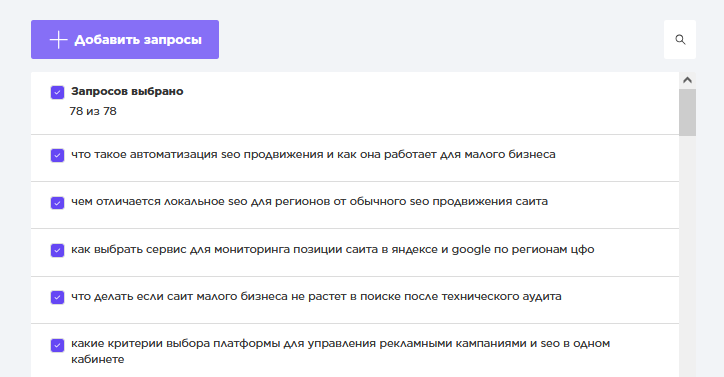Viewport: 724px width, 377px height.
Task: Select text 'какие критерии выбора платформы'
Action: click(175, 344)
